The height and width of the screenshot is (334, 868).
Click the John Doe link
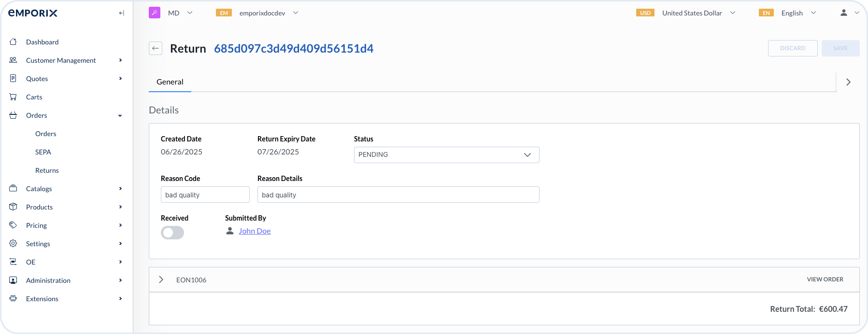click(x=255, y=231)
